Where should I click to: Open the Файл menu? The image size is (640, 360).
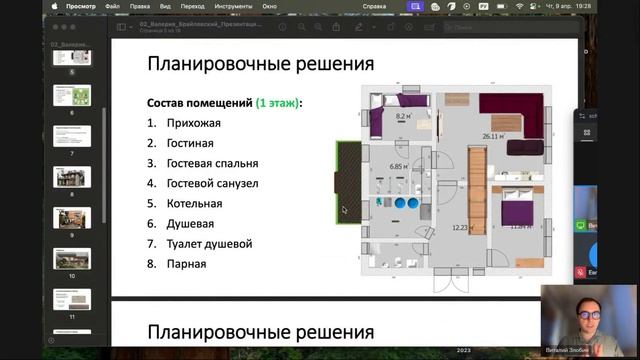[112, 6]
